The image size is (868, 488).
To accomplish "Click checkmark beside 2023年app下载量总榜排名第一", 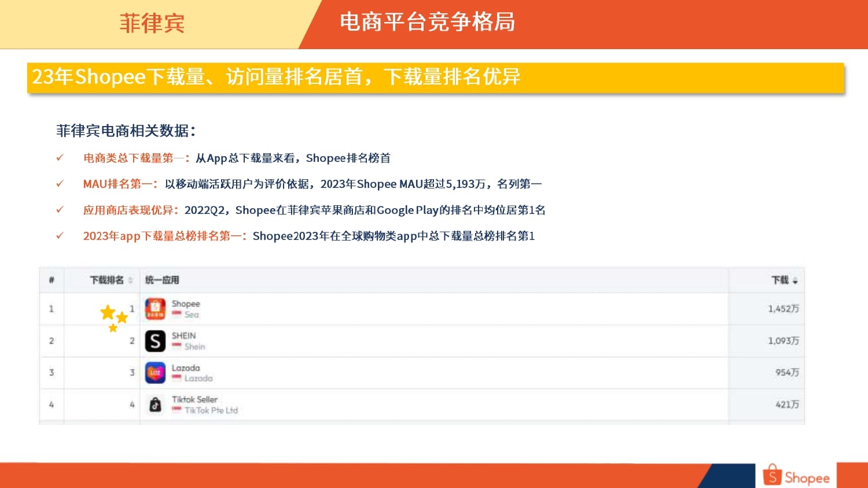I will [x=60, y=235].
